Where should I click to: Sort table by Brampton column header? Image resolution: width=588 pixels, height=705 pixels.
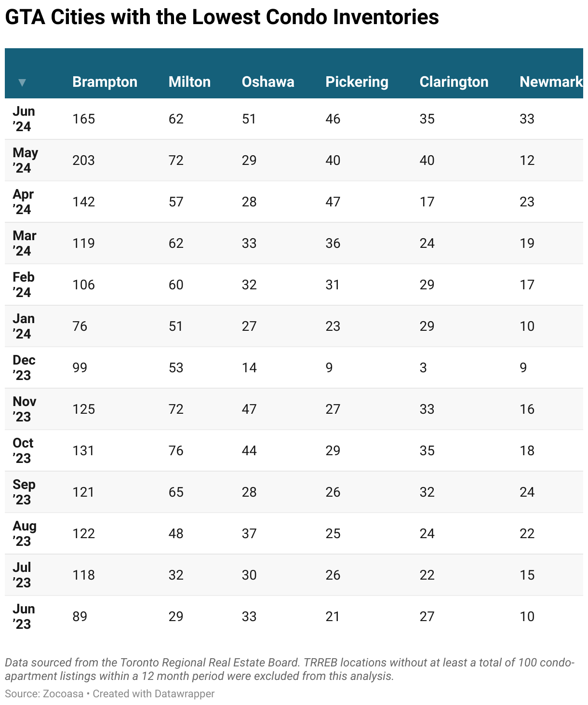coord(105,82)
